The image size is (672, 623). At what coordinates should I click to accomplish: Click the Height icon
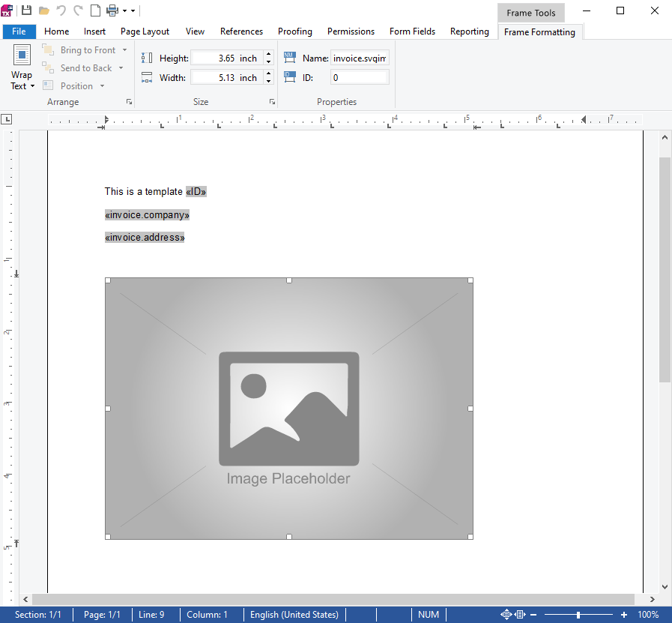(x=147, y=58)
